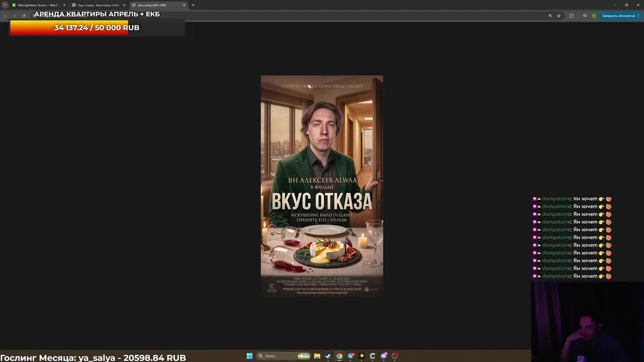Open the media control icon
The height and width of the screenshot is (362, 644).
click(x=585, y=16)
